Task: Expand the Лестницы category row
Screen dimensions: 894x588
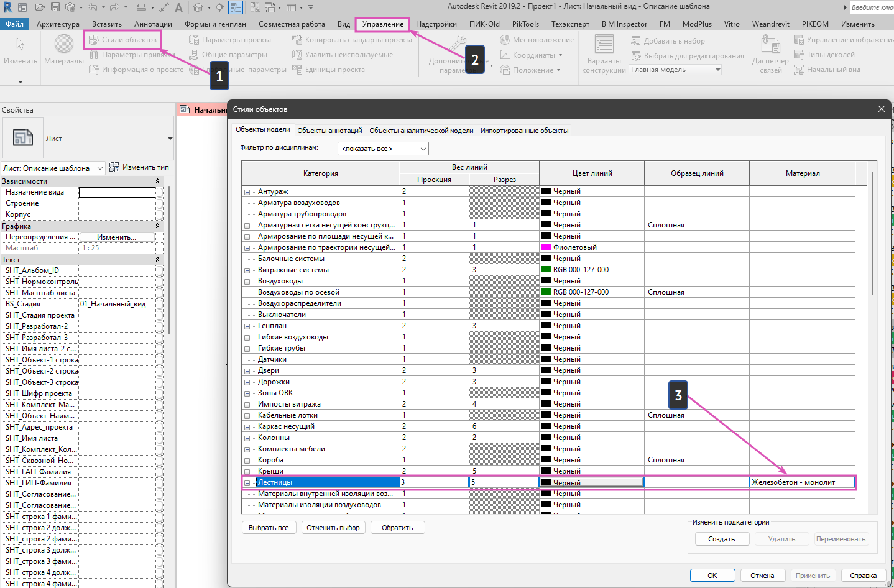Action: coord(247,483)
